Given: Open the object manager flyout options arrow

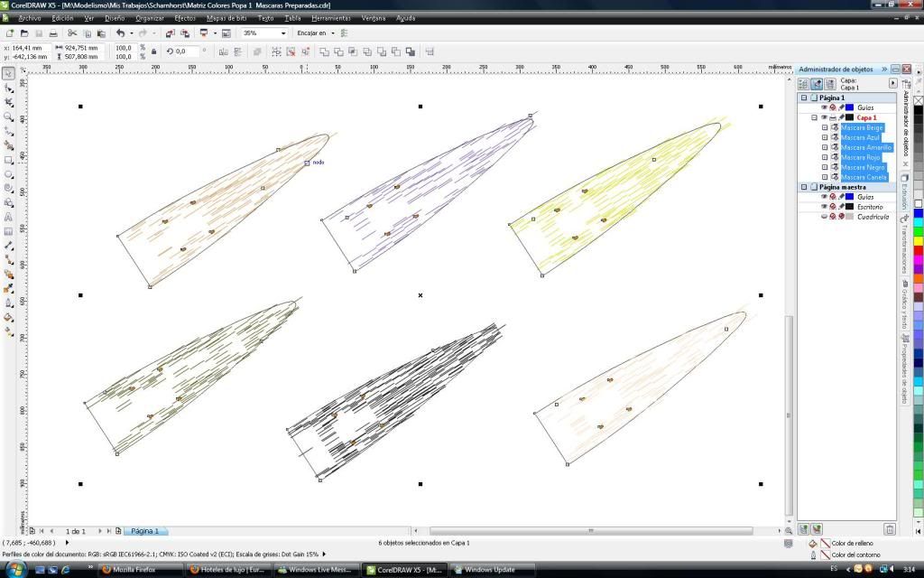Looking at the screenshot, I should point(892,84).
